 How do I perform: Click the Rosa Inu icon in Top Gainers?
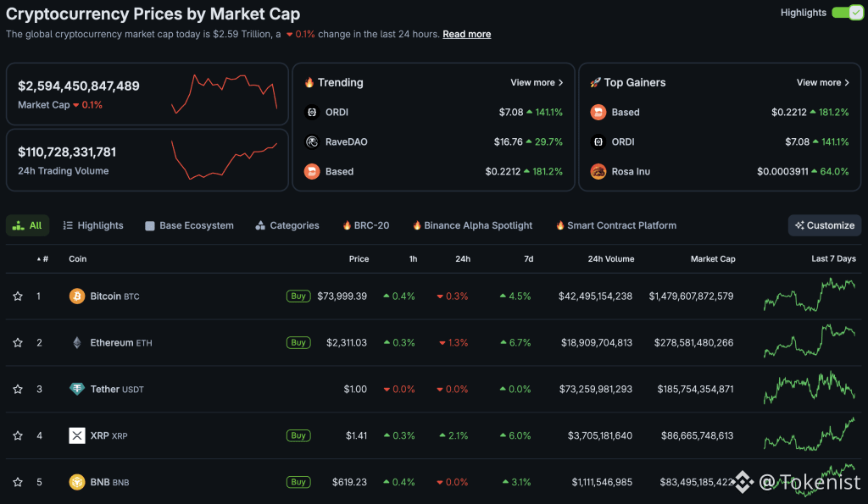[x=598, y=171]
